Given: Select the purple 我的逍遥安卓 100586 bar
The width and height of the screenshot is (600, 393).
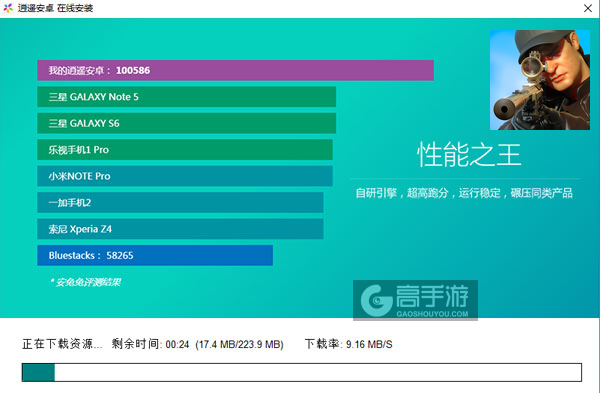Looking at the screenshot, I should pyautogui.click(x=235, y=70).
